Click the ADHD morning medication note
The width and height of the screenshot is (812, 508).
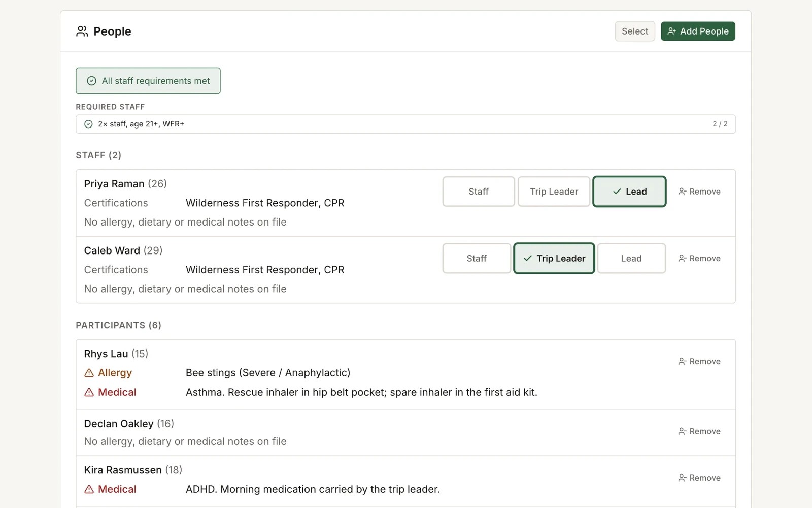[313, 489]
